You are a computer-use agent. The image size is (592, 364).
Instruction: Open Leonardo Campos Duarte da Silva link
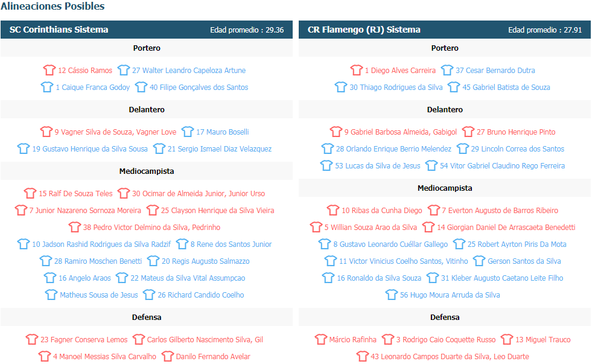[x=449, y=356]
